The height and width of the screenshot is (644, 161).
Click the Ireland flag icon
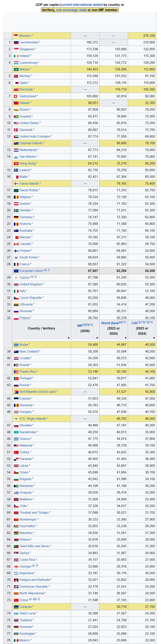click(16, 56)
